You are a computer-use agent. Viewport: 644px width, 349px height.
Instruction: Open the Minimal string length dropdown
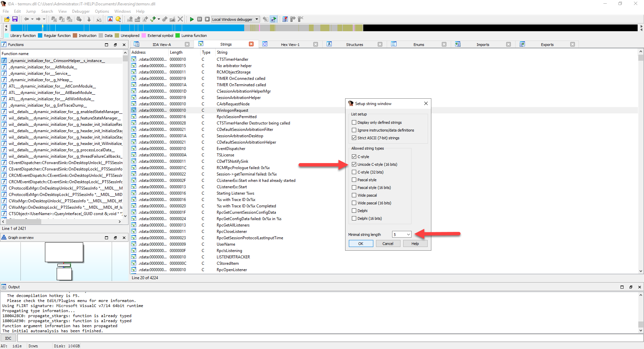coord(408,235)
